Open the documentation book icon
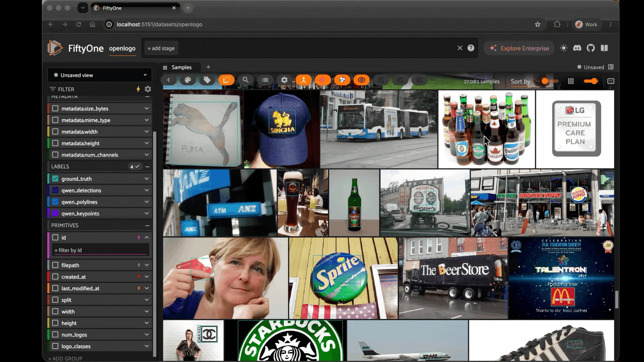This screenshot has height=362, width=644. (604, 48)
